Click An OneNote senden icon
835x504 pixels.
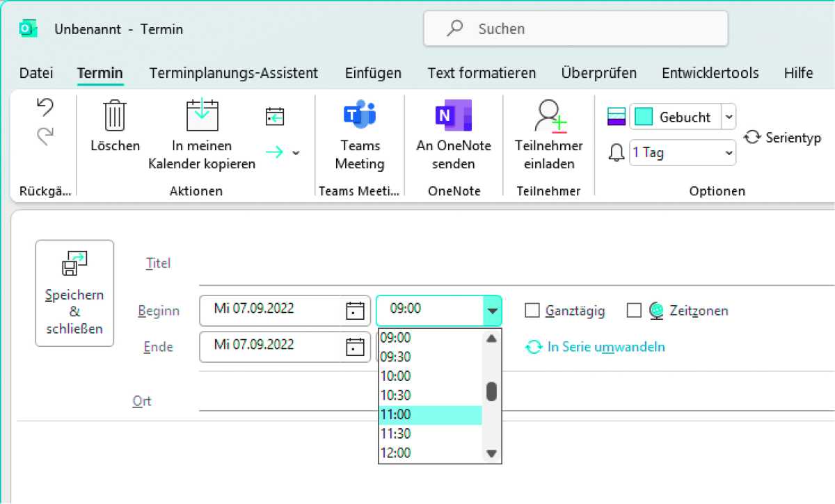coord(453,116)
